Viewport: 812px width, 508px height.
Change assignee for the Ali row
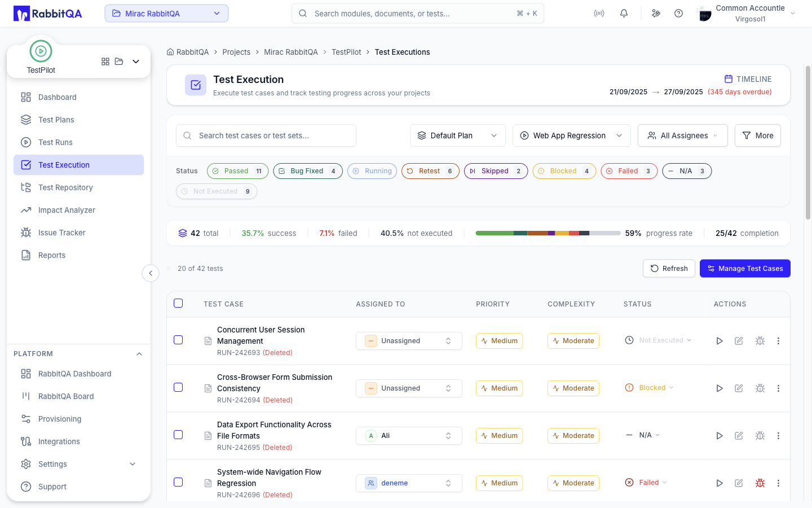pyautogui.click(x=409, y=436)
